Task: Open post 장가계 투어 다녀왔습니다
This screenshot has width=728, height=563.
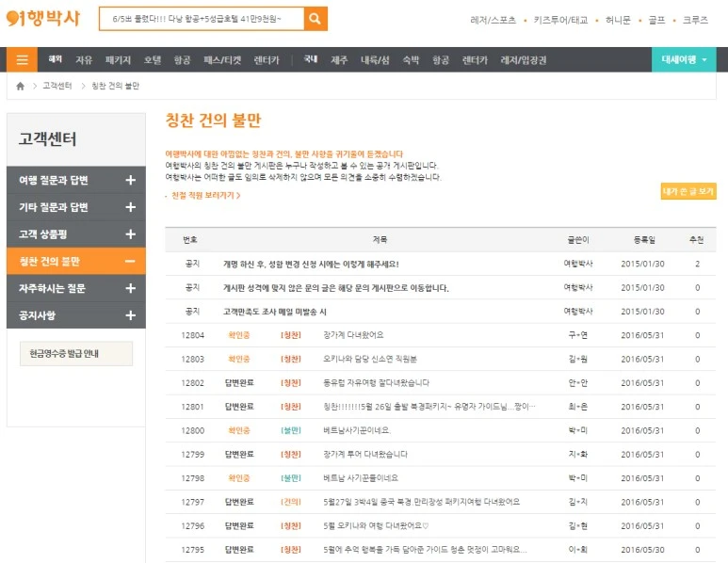Action: (x=364, y=455)
